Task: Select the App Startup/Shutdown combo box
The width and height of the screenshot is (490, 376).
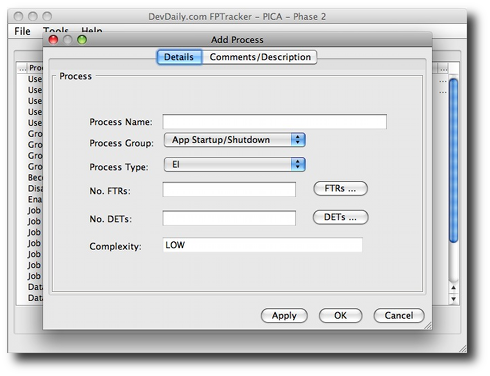Action: coord(235,140)
